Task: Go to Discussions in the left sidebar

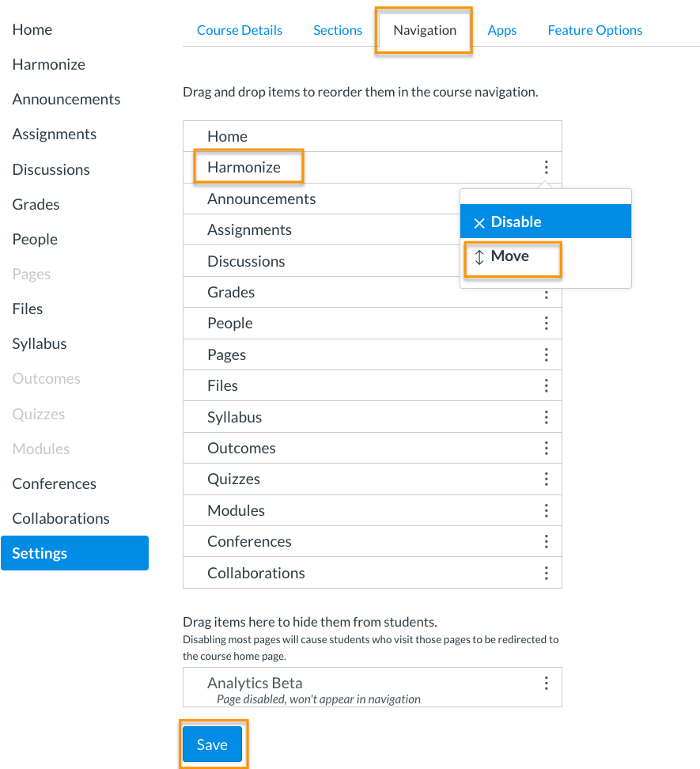Action: coord(51,169)
